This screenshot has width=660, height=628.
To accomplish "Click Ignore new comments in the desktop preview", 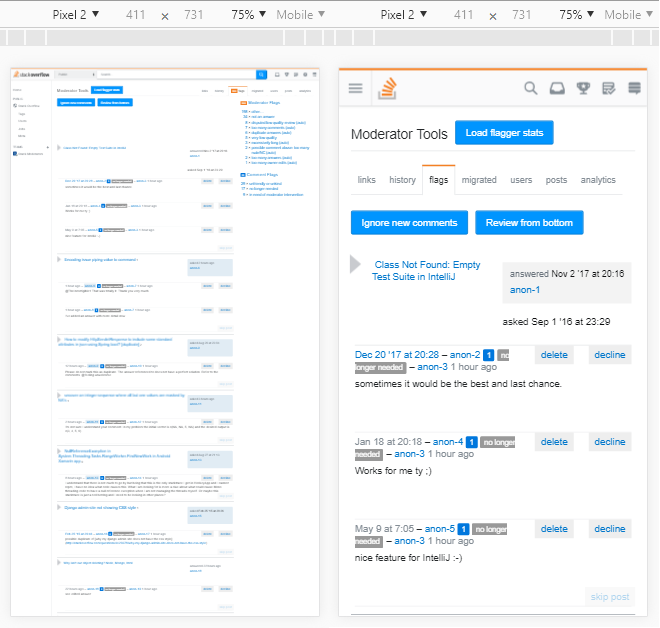I will (x=76, y=103).
